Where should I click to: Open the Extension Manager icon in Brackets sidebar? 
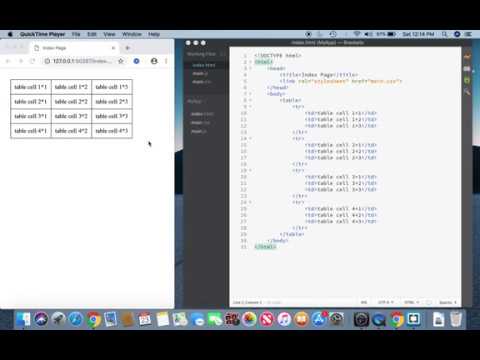tap(467, 69)
